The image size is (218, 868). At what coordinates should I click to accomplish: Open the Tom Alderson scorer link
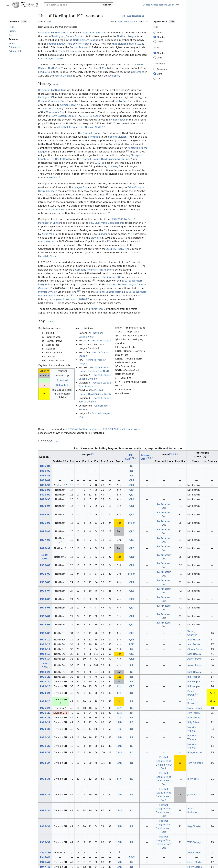click(x=195, y=763)
